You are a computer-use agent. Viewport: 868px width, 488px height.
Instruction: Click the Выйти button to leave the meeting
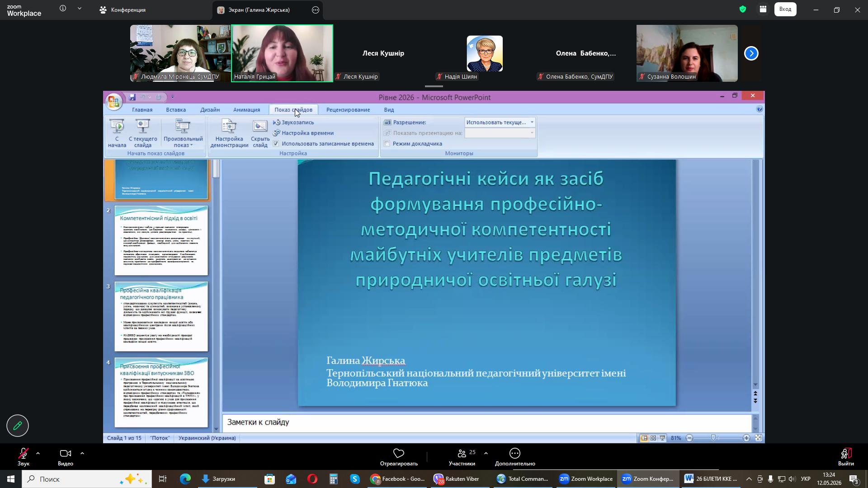click(846, 457)
